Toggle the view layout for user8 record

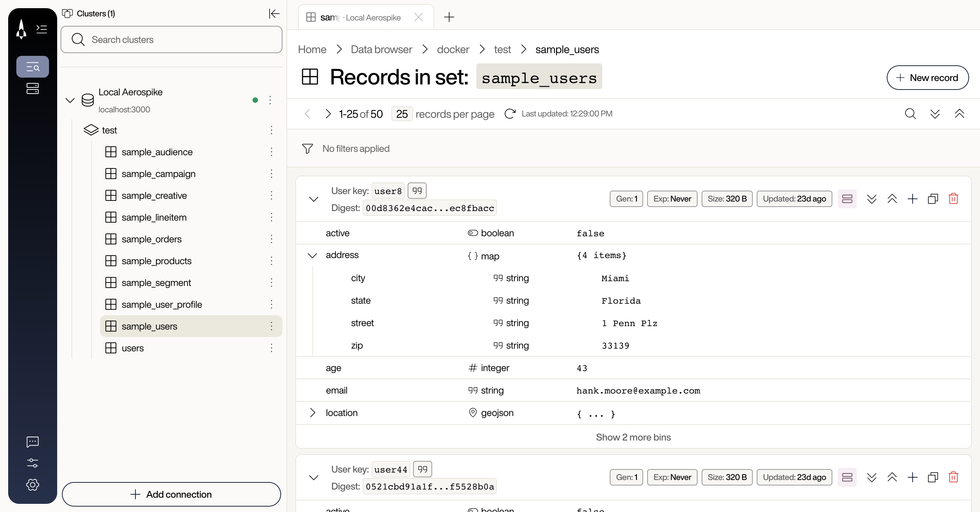(x=847, y=199)
